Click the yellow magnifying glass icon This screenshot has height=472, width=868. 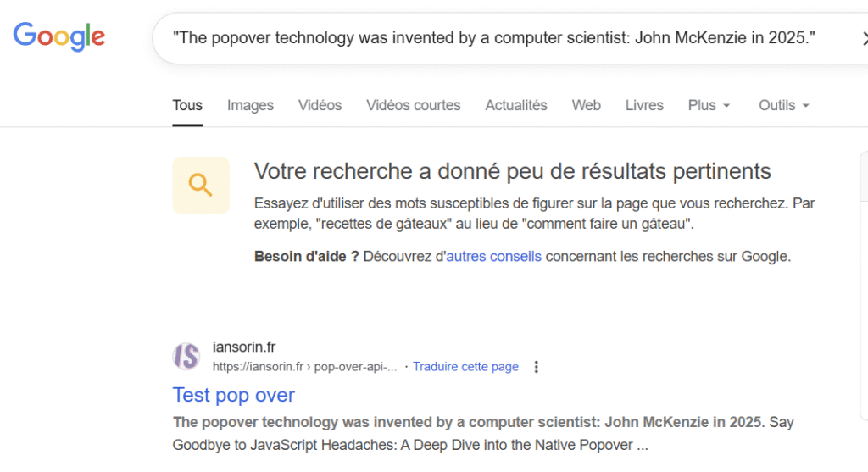201,185
